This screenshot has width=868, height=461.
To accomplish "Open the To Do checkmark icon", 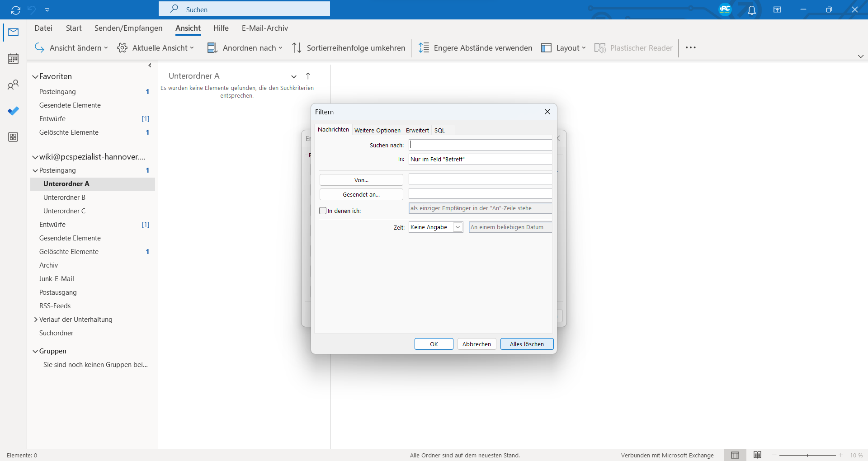I will pyautogui.click(x=13, y=111).
